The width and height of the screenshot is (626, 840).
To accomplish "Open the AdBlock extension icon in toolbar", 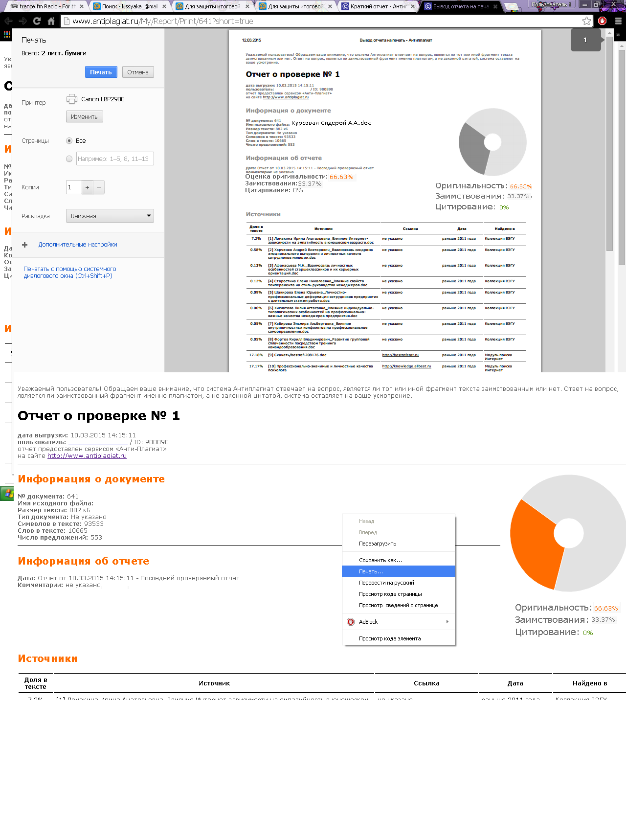I will click(x=603, y=21).
